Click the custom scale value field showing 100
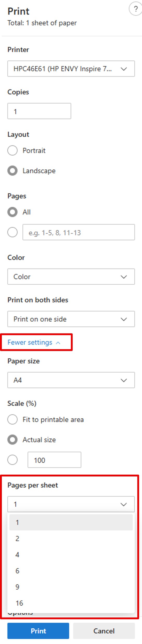 point(54,460)
